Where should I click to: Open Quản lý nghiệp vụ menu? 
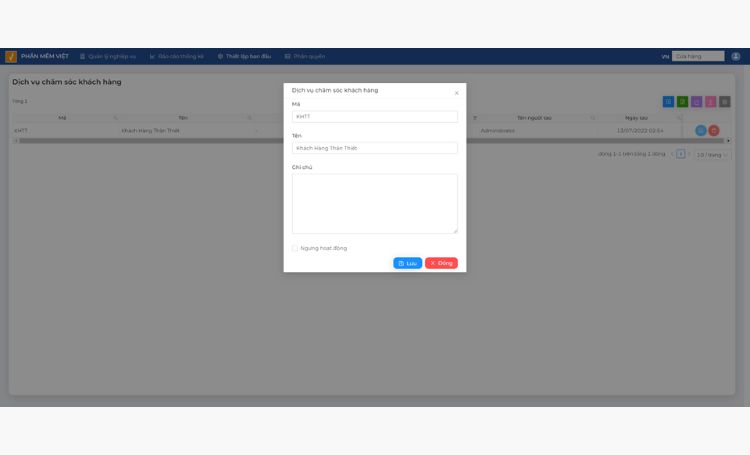tap(108, 56)
